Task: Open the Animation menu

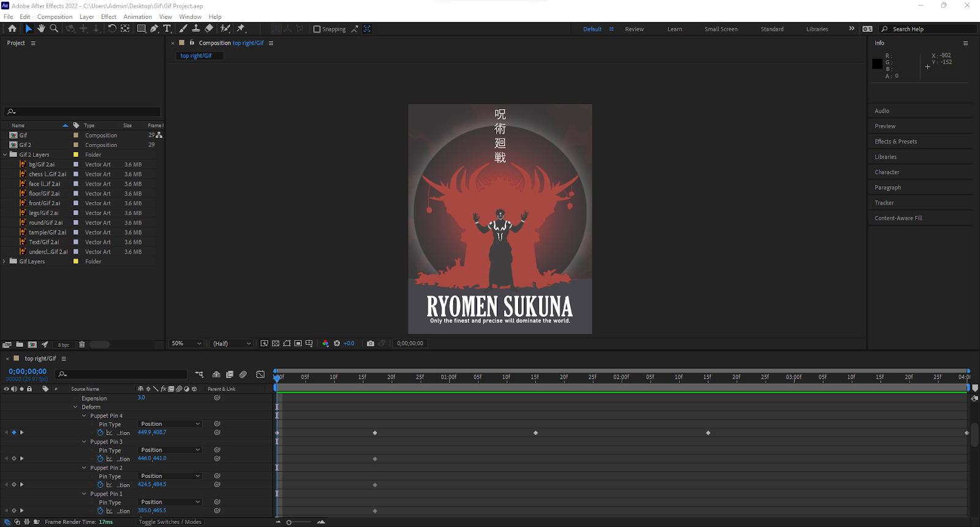Action: coord(138,17)
